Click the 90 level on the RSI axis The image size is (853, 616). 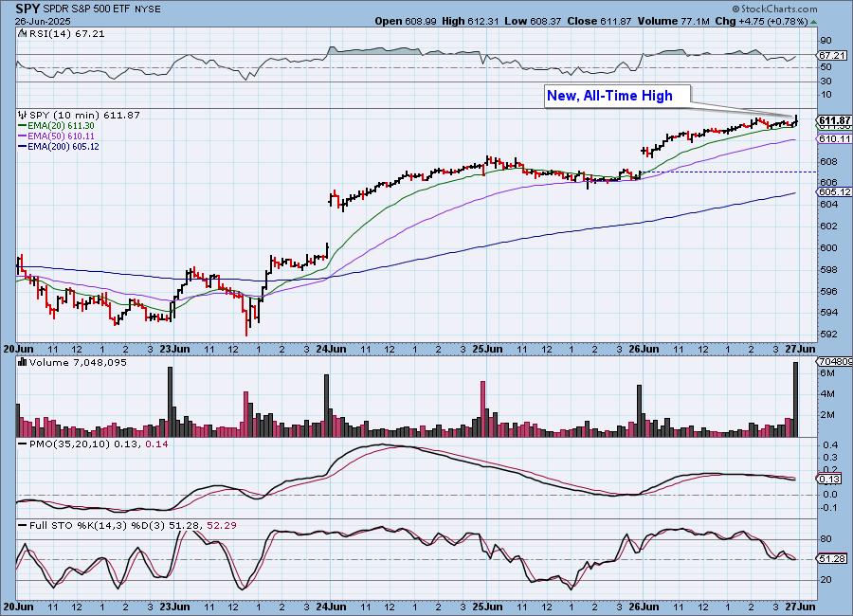pos(826,40)
